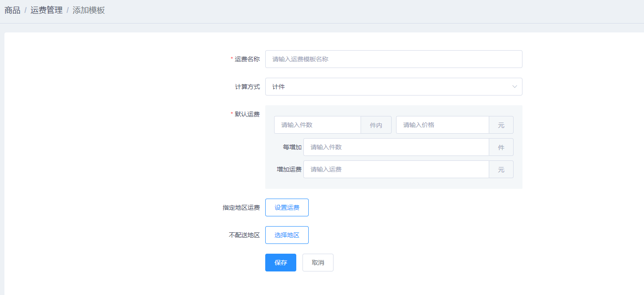The width and height of the screenshot is (644, 295).
Task: Save the template with 保存 button
Action: (x=281, y=263)
